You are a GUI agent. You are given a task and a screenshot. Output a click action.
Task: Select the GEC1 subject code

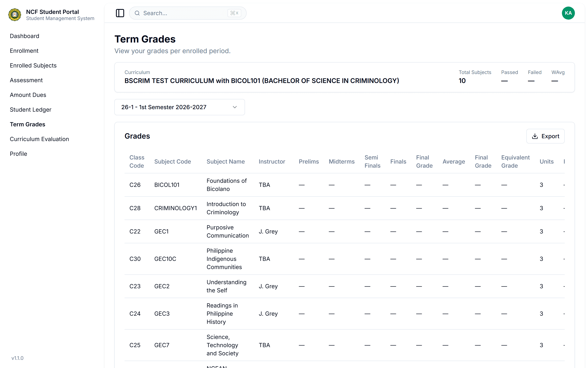pos(161,231)
